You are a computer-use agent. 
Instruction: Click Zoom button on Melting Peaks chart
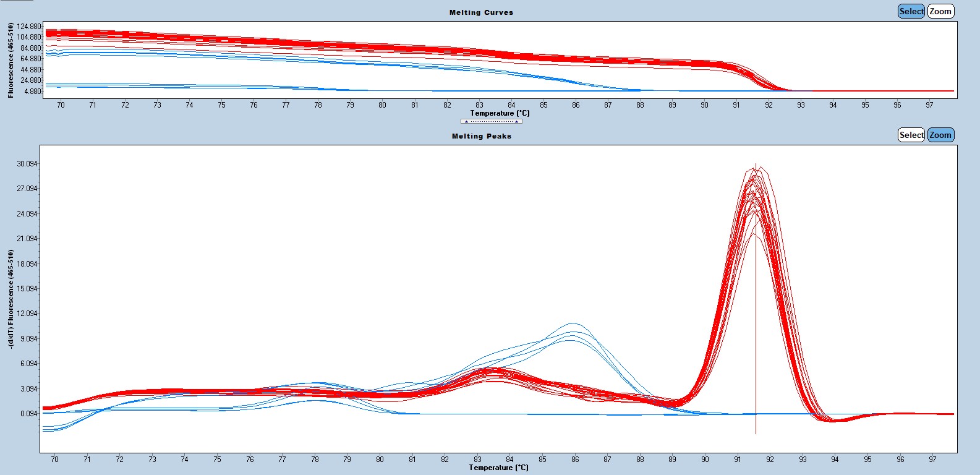(x=940, y=135)
